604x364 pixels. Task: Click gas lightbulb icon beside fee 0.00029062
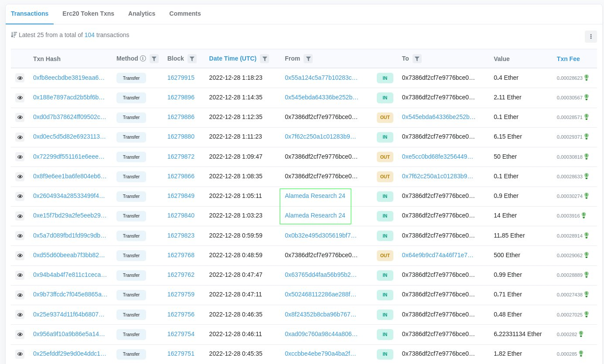pos(587,255)
